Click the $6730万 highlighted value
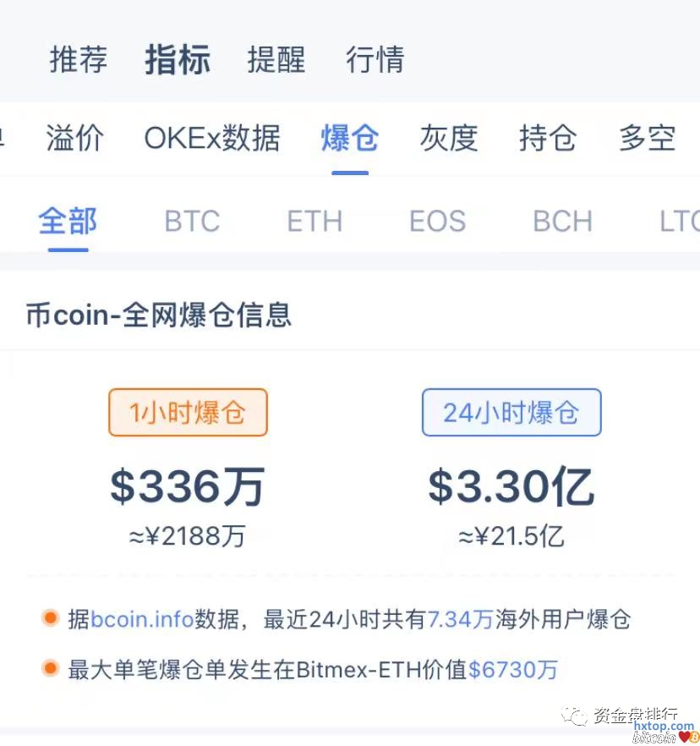The height and width of the screenshot is (746, 700). tap(513, 670)
